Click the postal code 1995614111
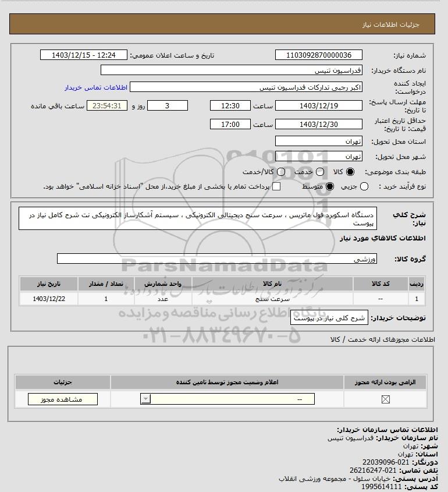The height and width of the screenshot is (492, 448). pyautogui.click(x=382, y=487)
